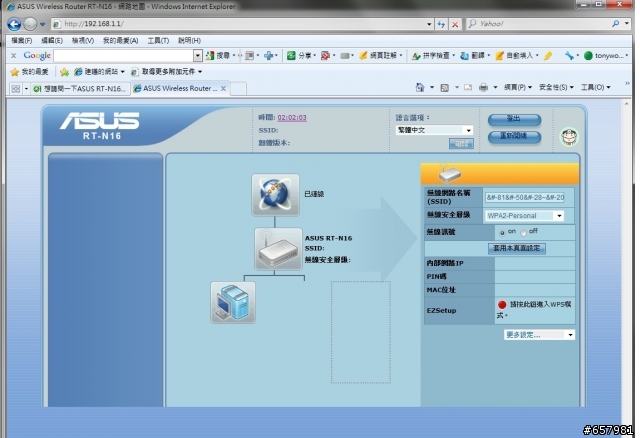Click the language confirm button below dropdown
Viewport: 640px width, 438px height.
coord(461,144)
